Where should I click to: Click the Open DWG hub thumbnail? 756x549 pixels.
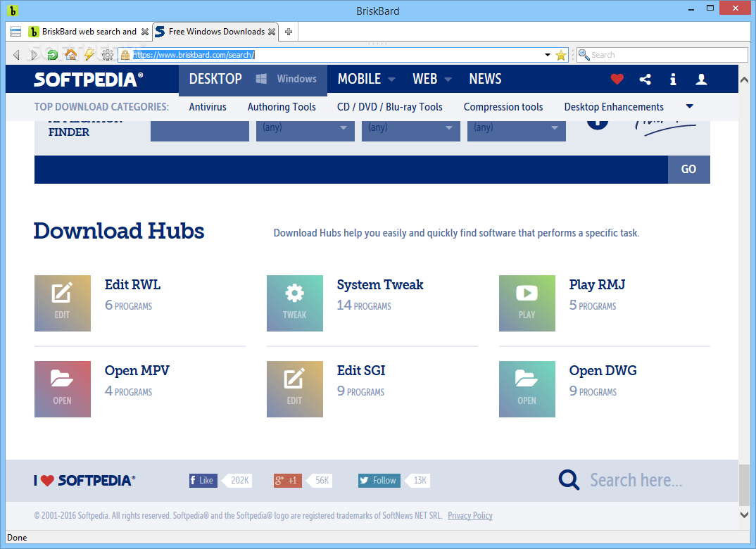(527, 389)
